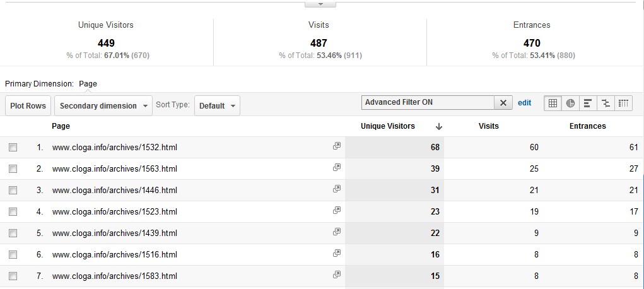This screenshot has height=289, width=644.
Task: Expand the collapsed panel arrow at top
Action: (x=320, y=4)
